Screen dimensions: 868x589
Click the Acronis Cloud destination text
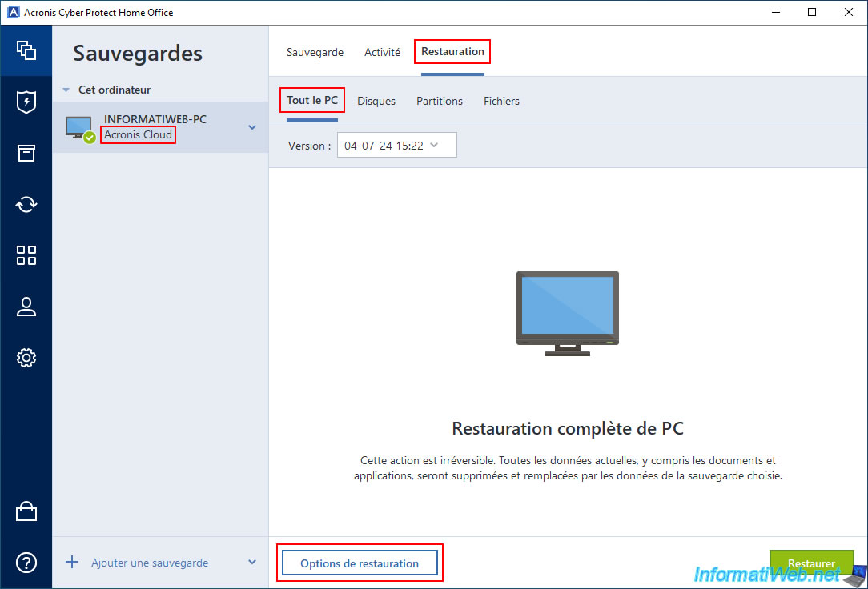tap(138, 134)
